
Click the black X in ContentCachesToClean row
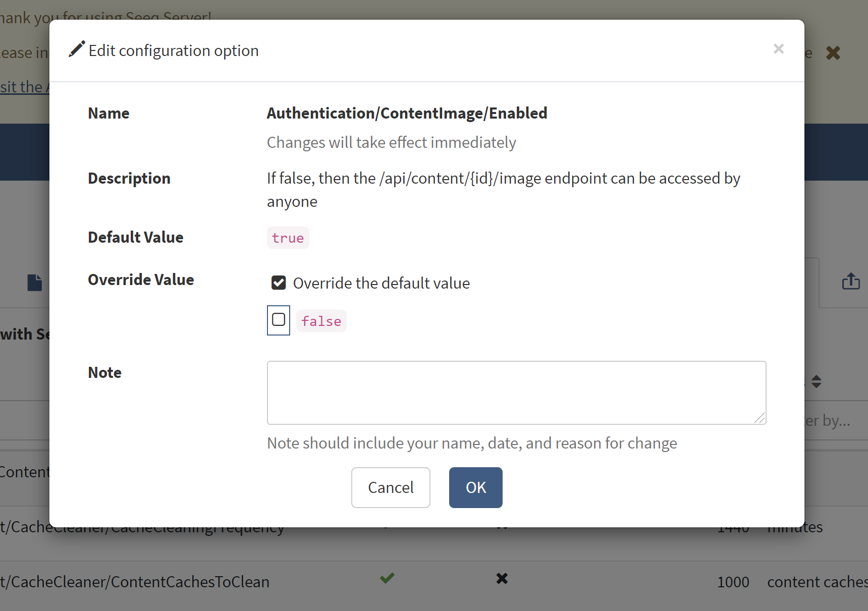[502, 578]
